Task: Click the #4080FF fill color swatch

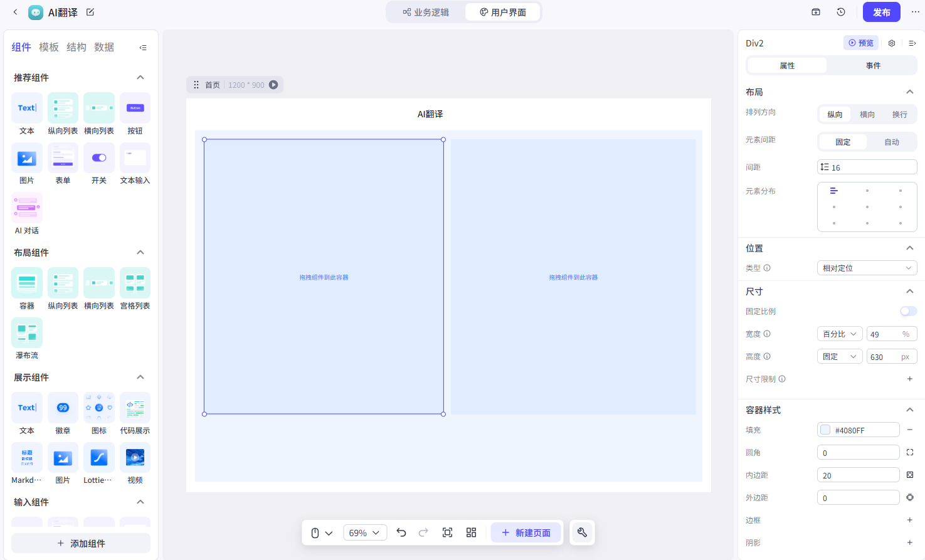Action: coord(825,430)
